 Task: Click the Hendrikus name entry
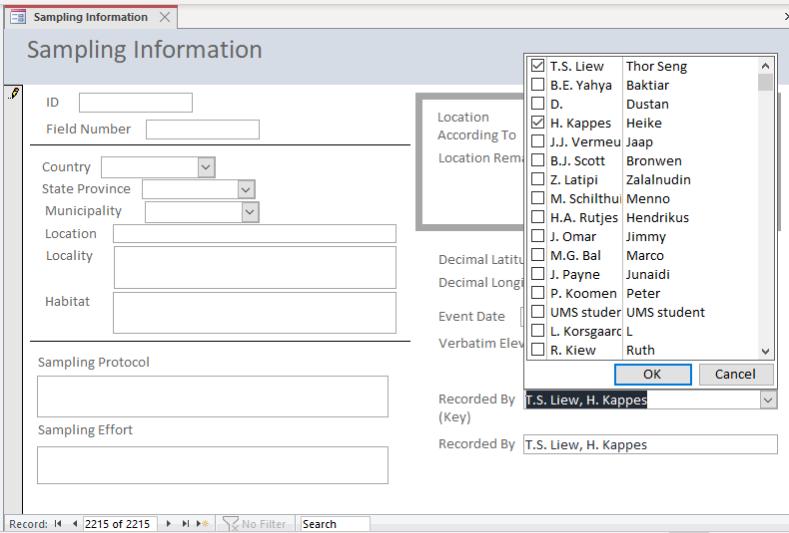click(x=657, y=217)
